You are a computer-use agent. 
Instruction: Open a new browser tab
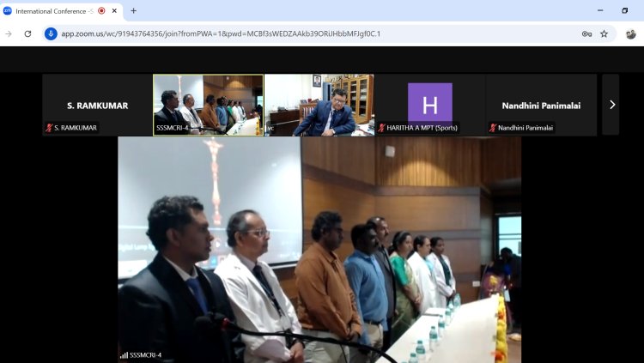(x=133, y=11)
